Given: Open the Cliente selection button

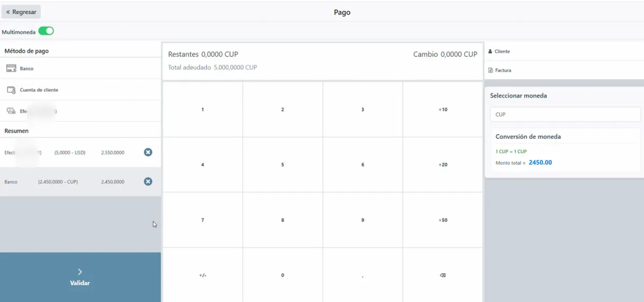Looking at the screenshot, I should point(564,51).
